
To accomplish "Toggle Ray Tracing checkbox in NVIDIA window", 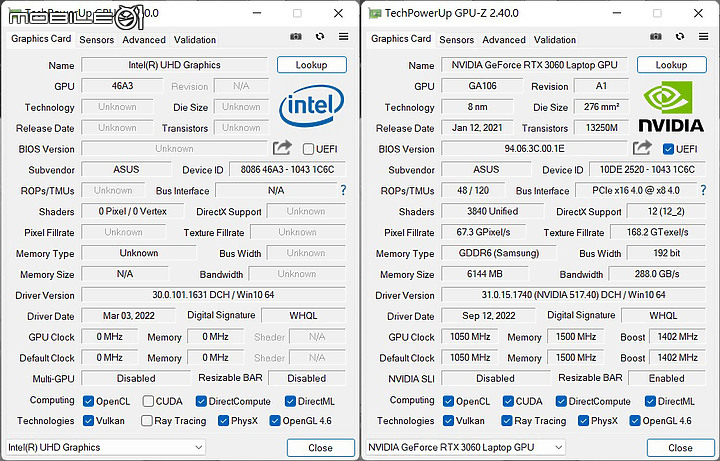I will pos(507,421).
